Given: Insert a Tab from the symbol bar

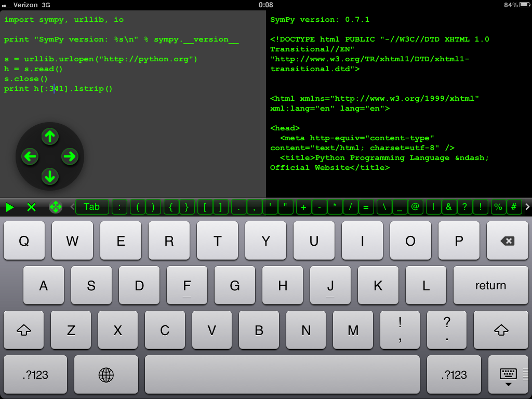Looking at the screenshot, I should [x=92, y=207].
